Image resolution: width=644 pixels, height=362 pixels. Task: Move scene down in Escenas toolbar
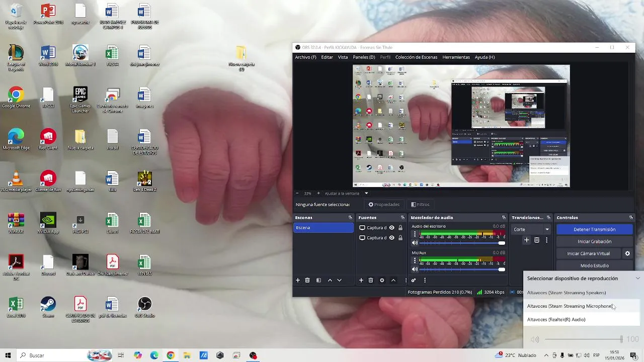[340, 280]
